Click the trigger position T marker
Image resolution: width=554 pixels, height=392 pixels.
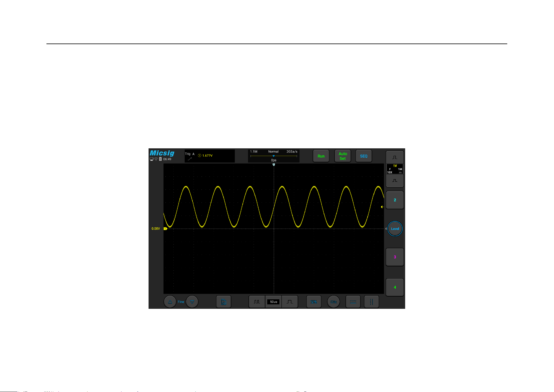coord(274,165)
